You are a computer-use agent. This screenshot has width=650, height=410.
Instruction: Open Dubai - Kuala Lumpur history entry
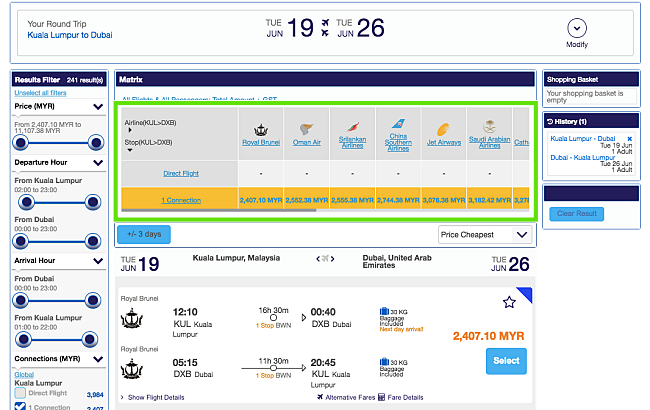pyautogui.click(x=582, y=158)
